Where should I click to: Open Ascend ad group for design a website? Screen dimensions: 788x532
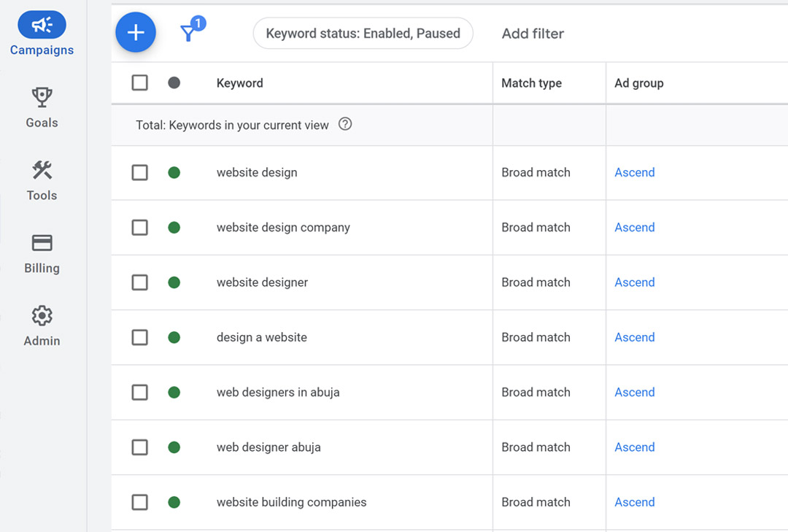pos(635,337)
